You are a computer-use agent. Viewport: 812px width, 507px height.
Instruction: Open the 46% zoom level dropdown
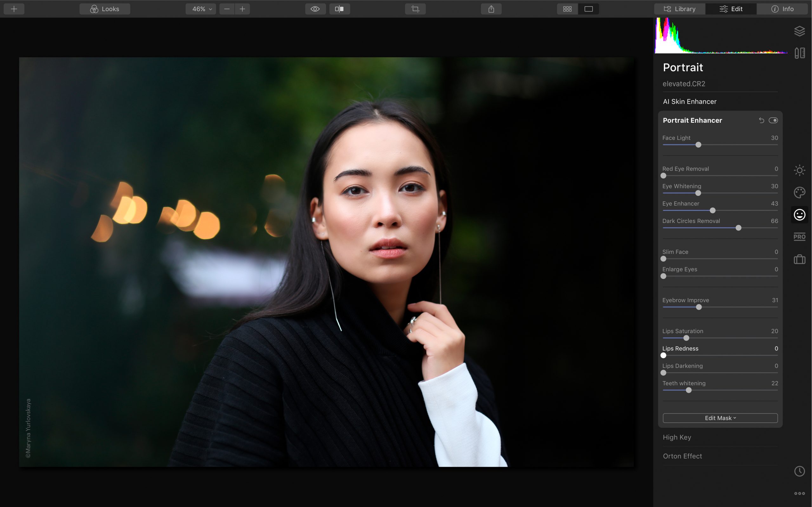(x=200, y=9)
